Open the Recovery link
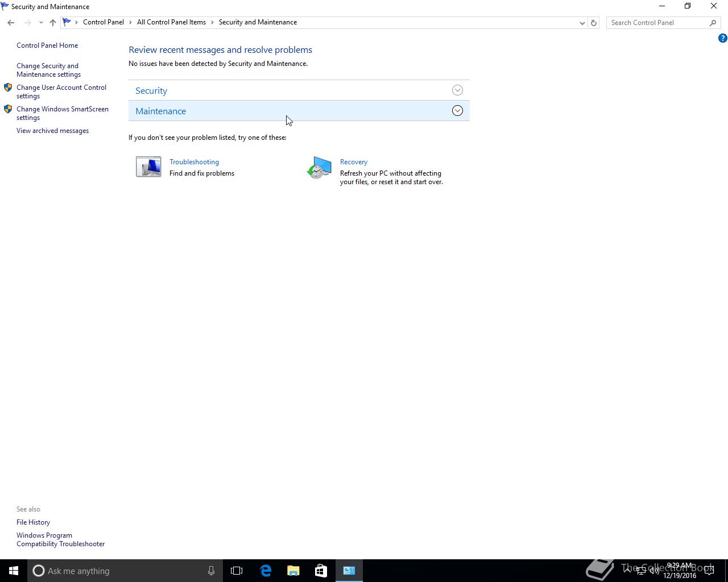 354,162
